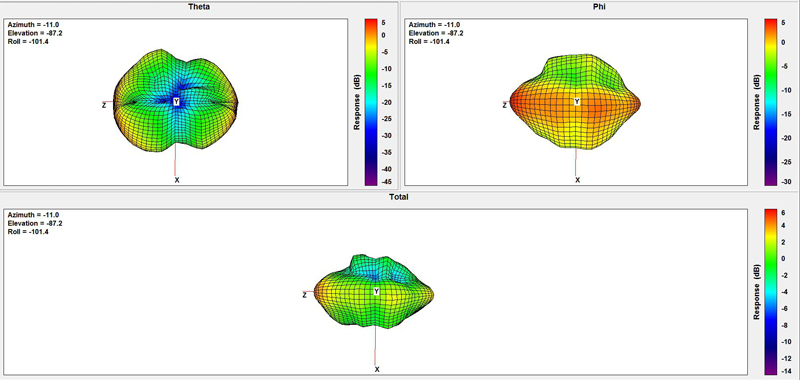Viewport: 800px width, 380px height.
Task: Click the Azimuth = -11.0 text in Phi plot
Action: pyautogui.click(x=433, y=24)
